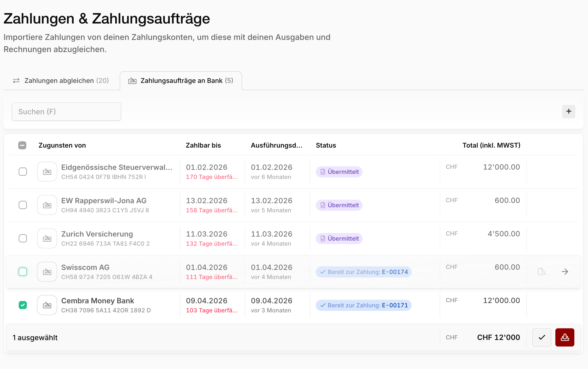588x369 pixels.
Task: Click the vor 5 Monaten text
Action: click(x=271, y=210)
